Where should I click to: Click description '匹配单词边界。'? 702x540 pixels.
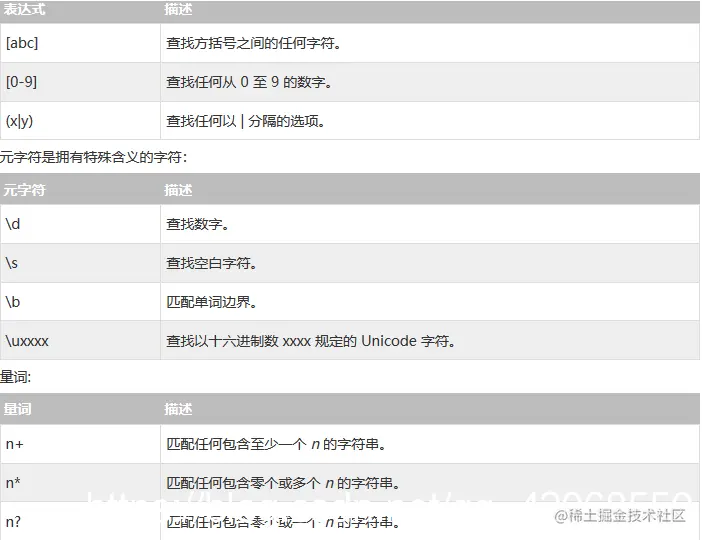click(x=211, y=302)
